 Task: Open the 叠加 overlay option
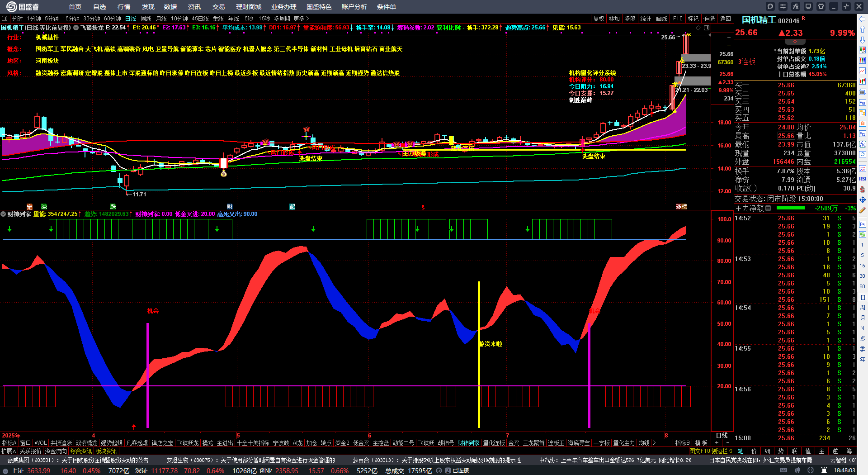pos(614,19)
